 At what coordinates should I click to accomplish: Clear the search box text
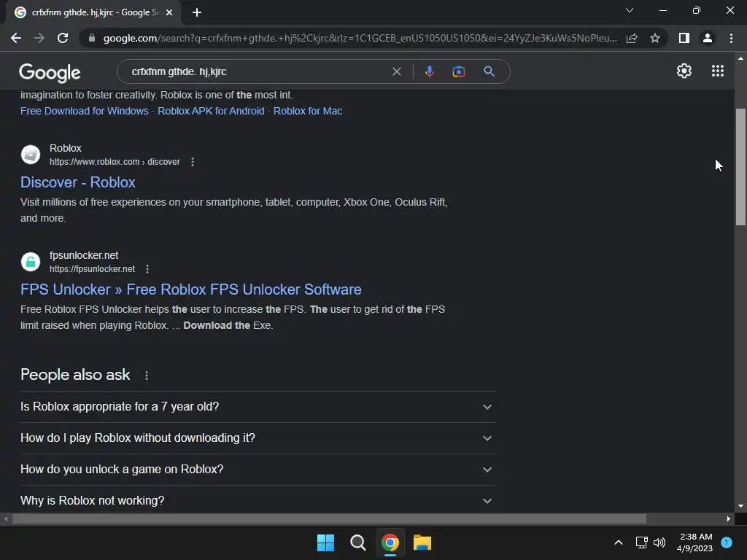(396, 71)
